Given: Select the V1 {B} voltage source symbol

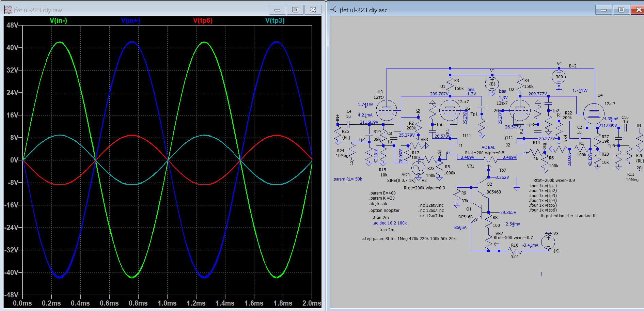Looking at the screenshot, I should 492,84.
